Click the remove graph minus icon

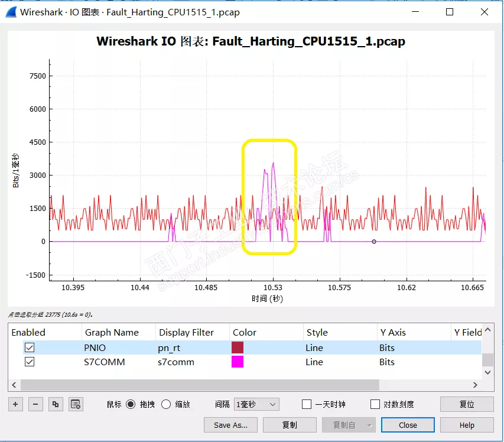pos(35,404)
